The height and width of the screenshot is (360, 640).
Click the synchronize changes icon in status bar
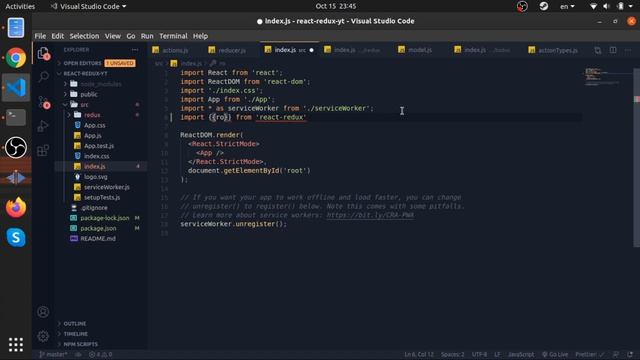[78, 354]
